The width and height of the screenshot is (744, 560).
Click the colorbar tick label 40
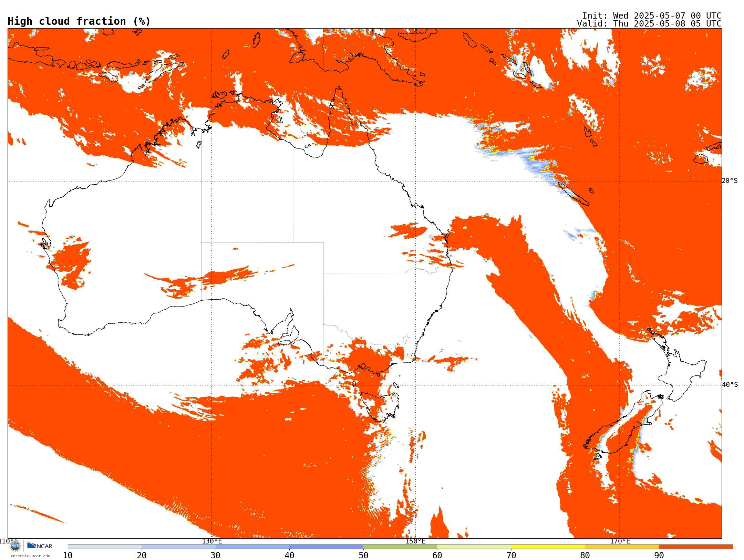(x=289, y=556)
